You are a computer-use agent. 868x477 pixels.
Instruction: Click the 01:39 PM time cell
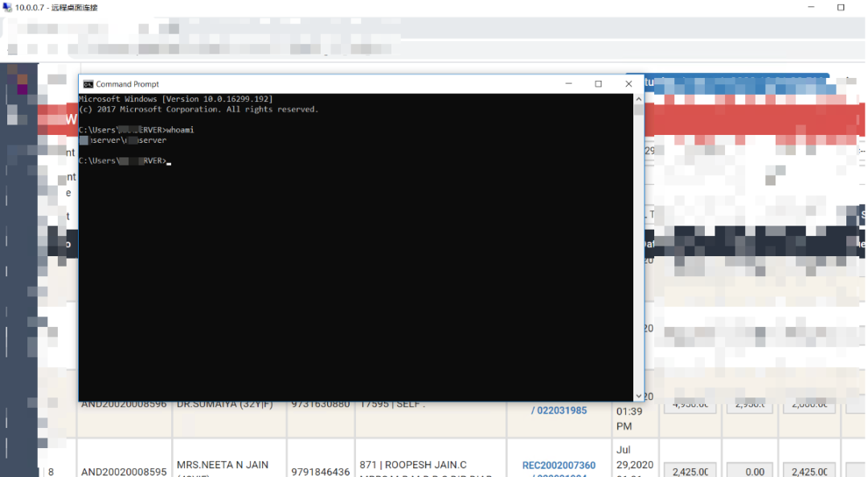point(629,419)
